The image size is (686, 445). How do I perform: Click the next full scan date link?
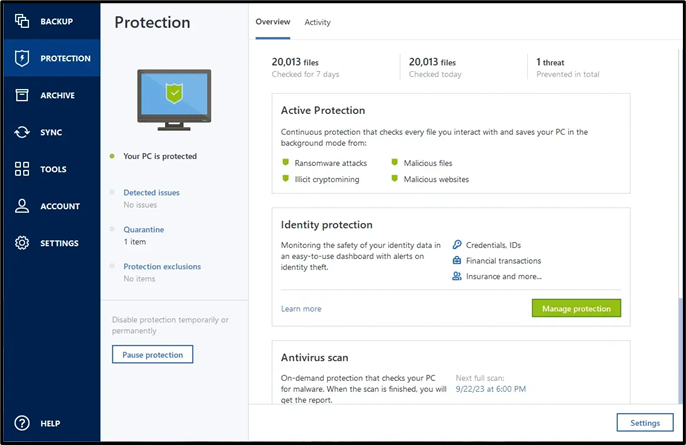pos(490,389)
